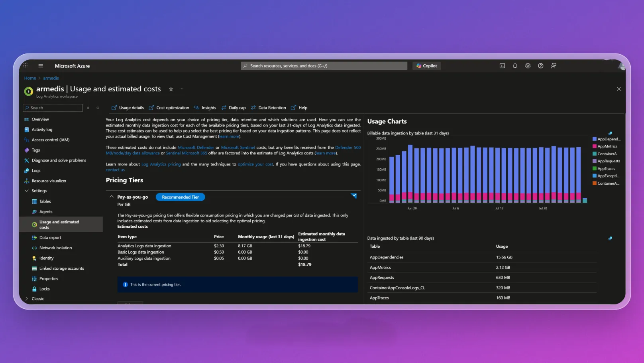Open Activity log in the sidebar

(x=42, y=130)
